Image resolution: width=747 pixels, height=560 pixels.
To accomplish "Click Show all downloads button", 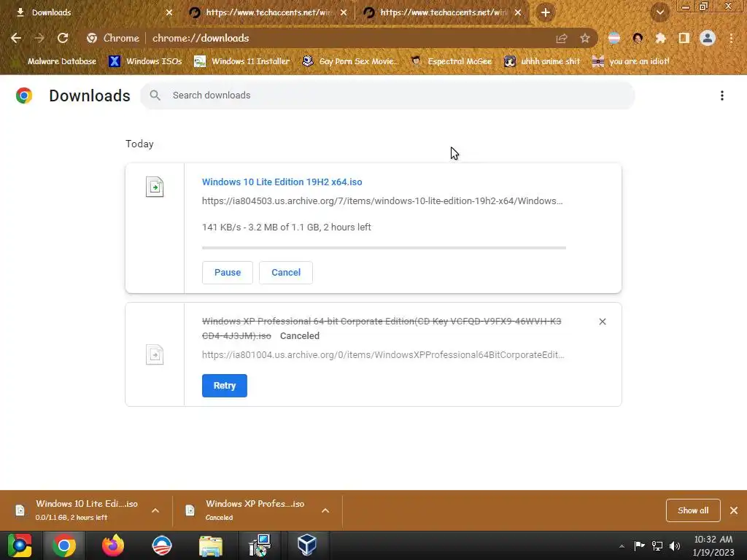I will point(693,510).
